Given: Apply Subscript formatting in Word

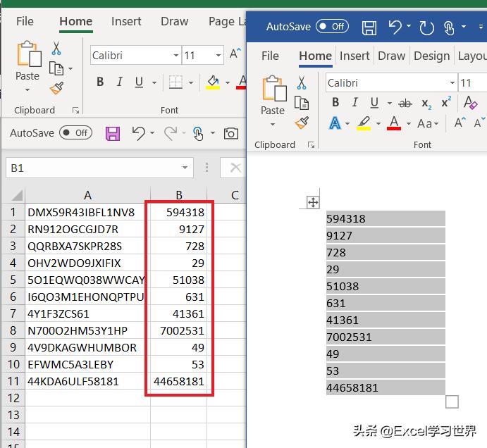Looking at the screenshot, I should click(x=426, y=104).
